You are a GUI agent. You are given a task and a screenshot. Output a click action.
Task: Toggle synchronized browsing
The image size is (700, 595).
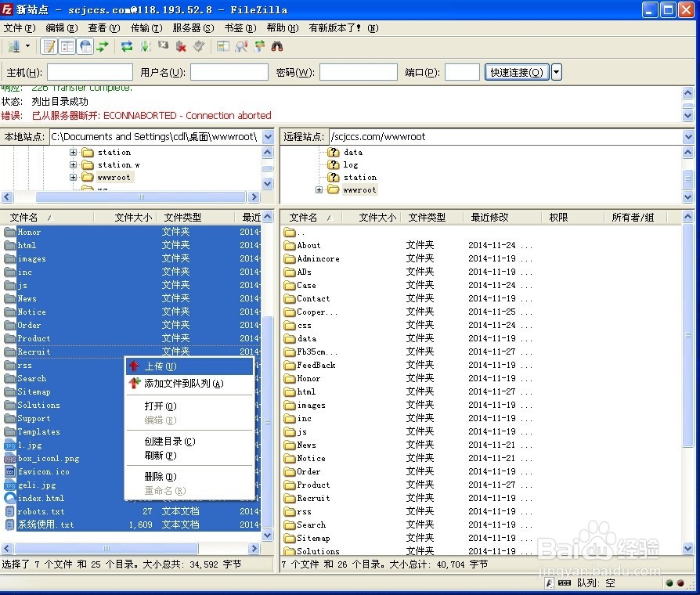[259, 47]
